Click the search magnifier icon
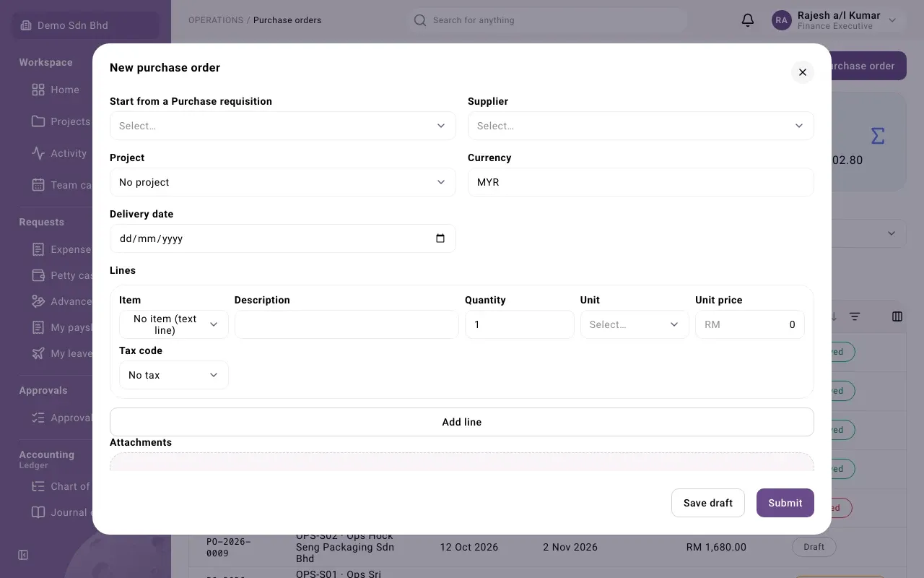Image resolution: width=924 pixels, height=578 pixels. pyautogui.click(x=420, y=20)
